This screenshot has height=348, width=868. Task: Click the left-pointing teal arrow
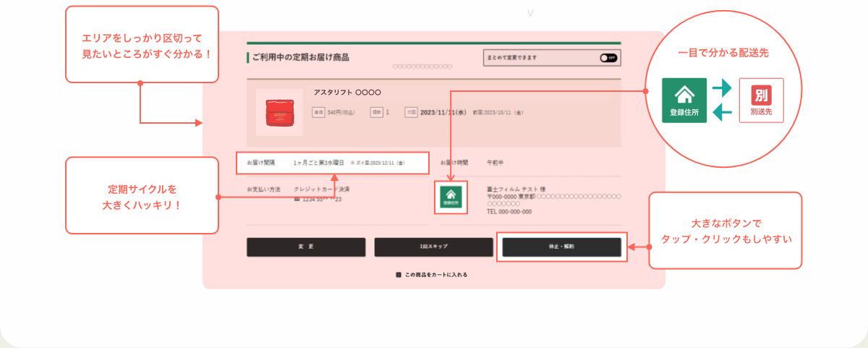click(x=723, y=112)
